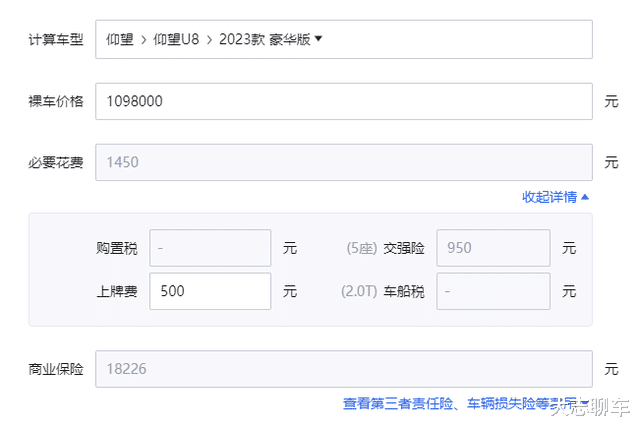The width and height of the screenshot is (640, 430).
Task: Click the 车船税 amount field
Action: [x=493, y=292]
